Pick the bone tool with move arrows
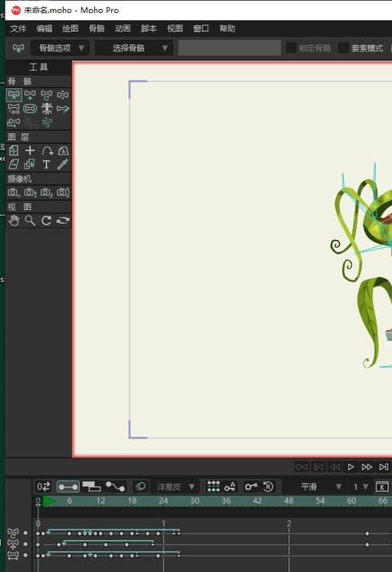 coord(30,95)
